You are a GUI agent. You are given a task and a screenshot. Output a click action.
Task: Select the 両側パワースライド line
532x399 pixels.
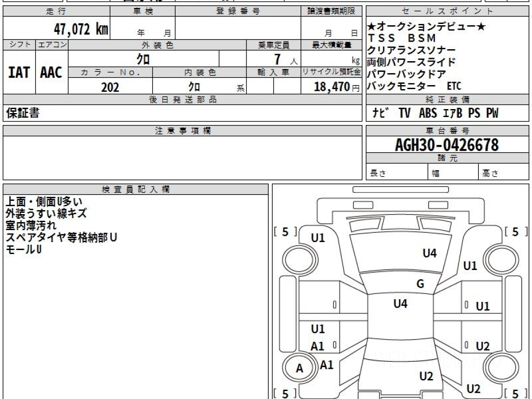pyautogui.click(x=411, y=62)
